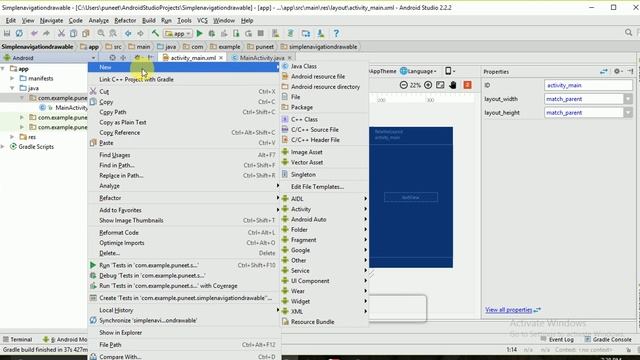Select Copy Path in the context menu
640x360 pixels.
pyautogui.click(x=184, y=112)
